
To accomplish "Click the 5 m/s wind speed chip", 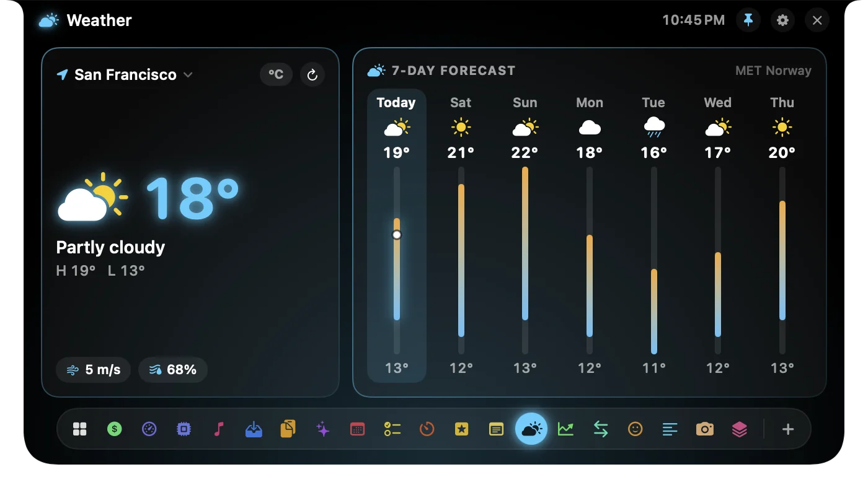I will coord(94,370).
